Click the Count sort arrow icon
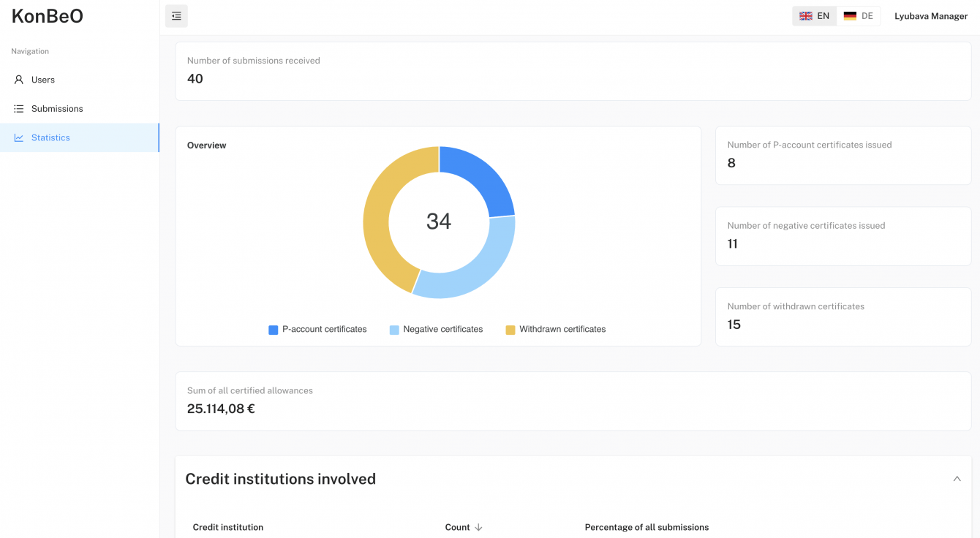This screenshot has height=538, width=980. coord(478,527)
